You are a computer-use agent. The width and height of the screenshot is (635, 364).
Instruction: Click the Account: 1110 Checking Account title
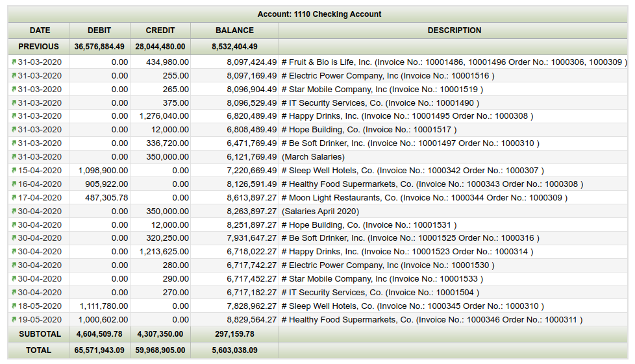(319, 14)
